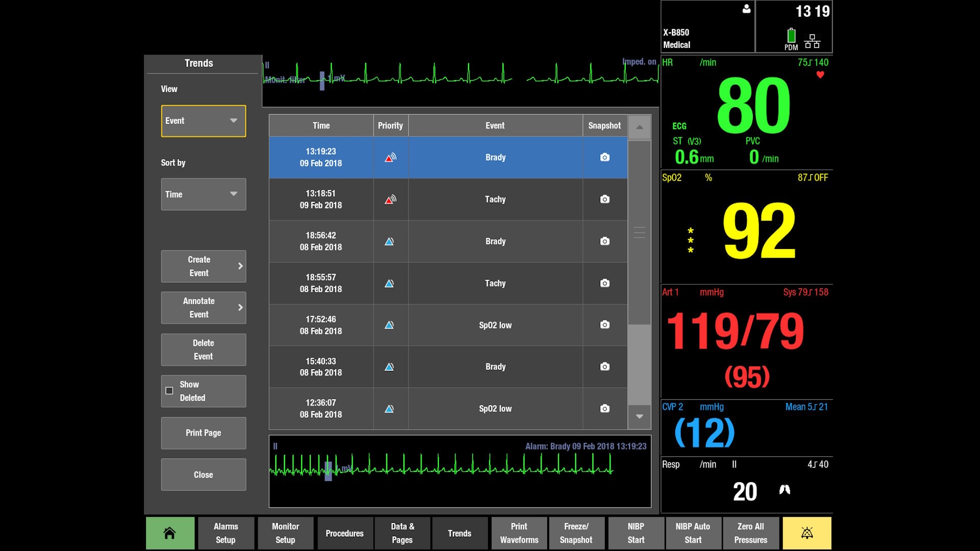
Task: Click the lungs respiration icon
Action: pyautogui.click(x=785, y=490)
